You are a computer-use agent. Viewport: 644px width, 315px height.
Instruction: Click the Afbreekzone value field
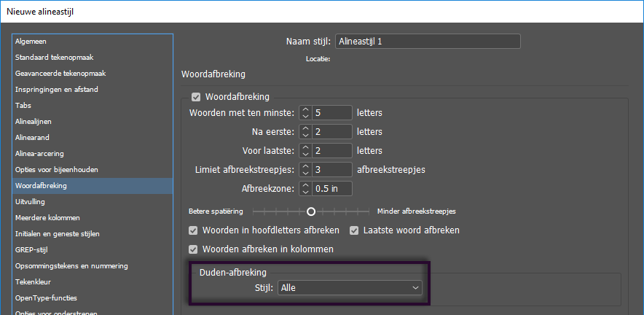332,189
